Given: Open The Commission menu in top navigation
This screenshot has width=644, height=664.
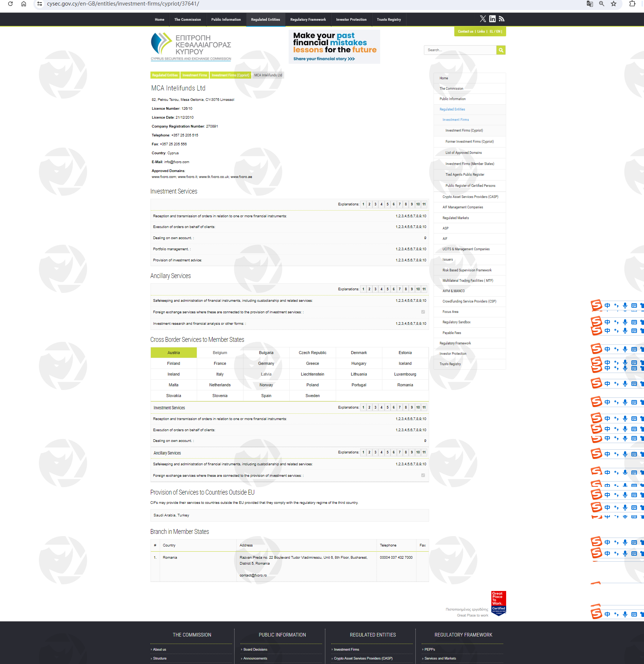Looking at the screenshot, I should pos(187,20).
